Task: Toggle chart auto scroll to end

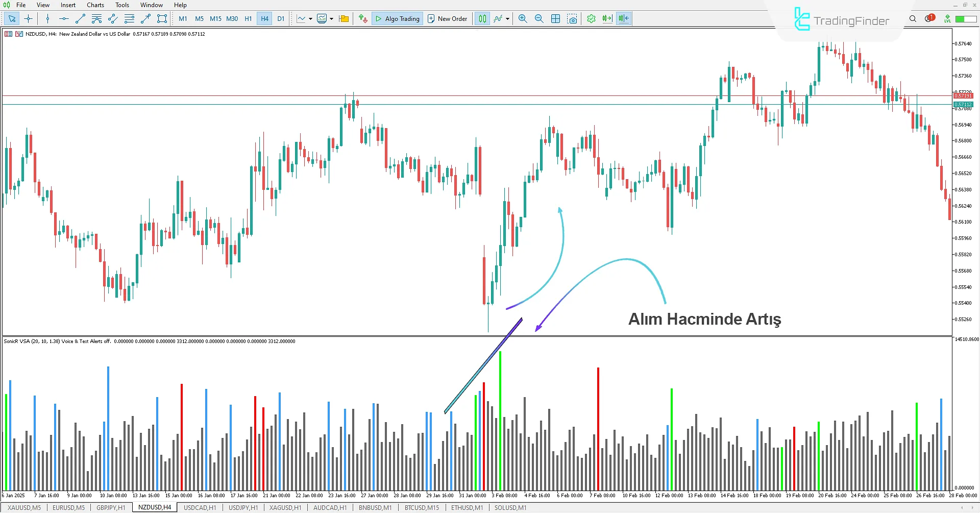Action: 607,19
